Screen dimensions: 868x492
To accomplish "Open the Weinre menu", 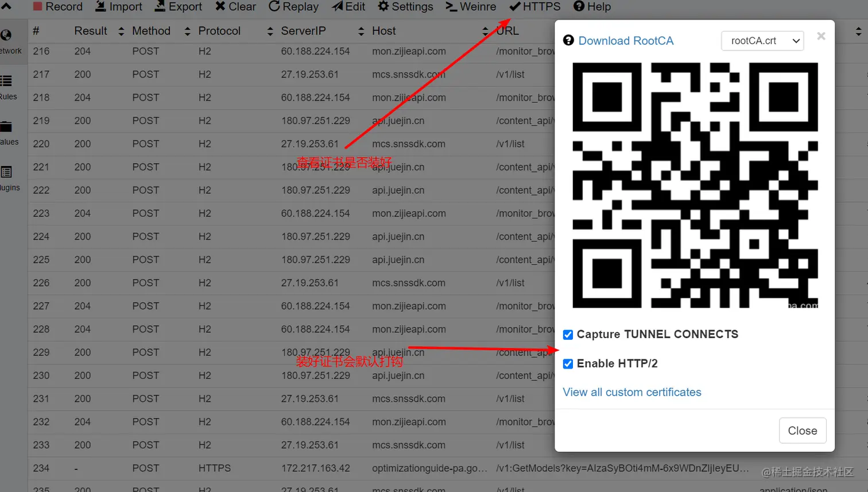I will (x=471, y=7).
